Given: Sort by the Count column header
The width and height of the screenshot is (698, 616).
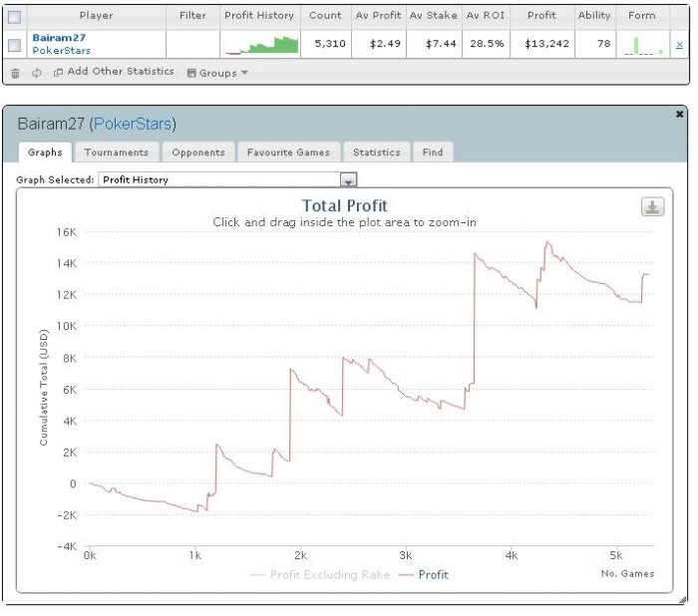Looking at the screenshot, I should pyautogui.click(x=325, y=16).
